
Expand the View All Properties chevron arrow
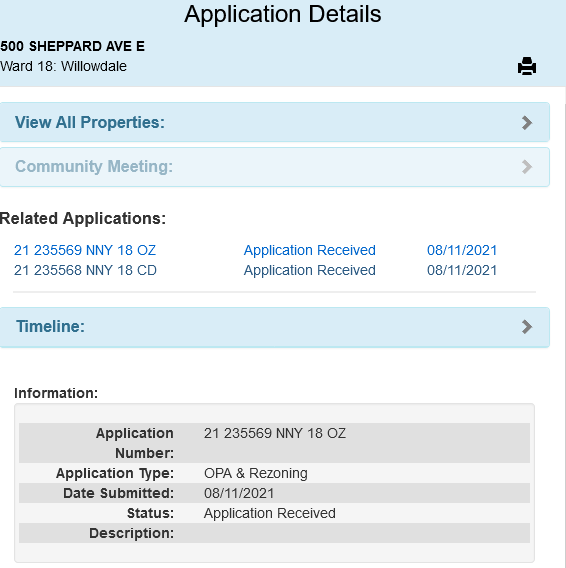[527, 122]
